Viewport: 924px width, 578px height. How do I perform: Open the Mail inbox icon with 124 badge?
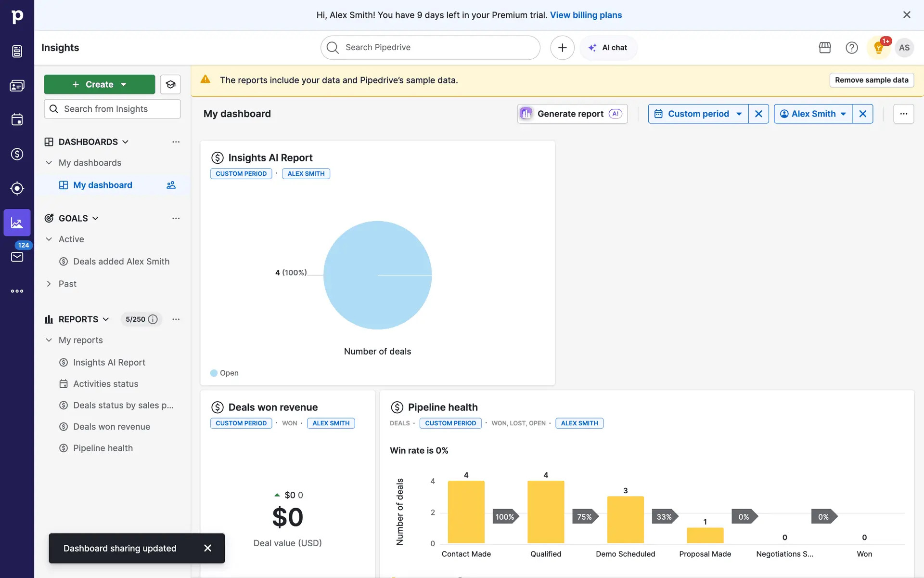tap(17, 257)
